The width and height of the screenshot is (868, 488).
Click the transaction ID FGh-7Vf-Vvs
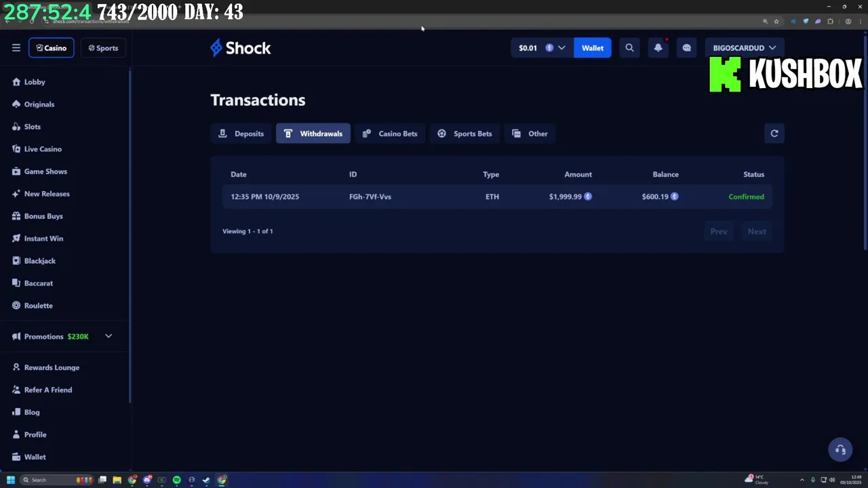pos(370,197)
